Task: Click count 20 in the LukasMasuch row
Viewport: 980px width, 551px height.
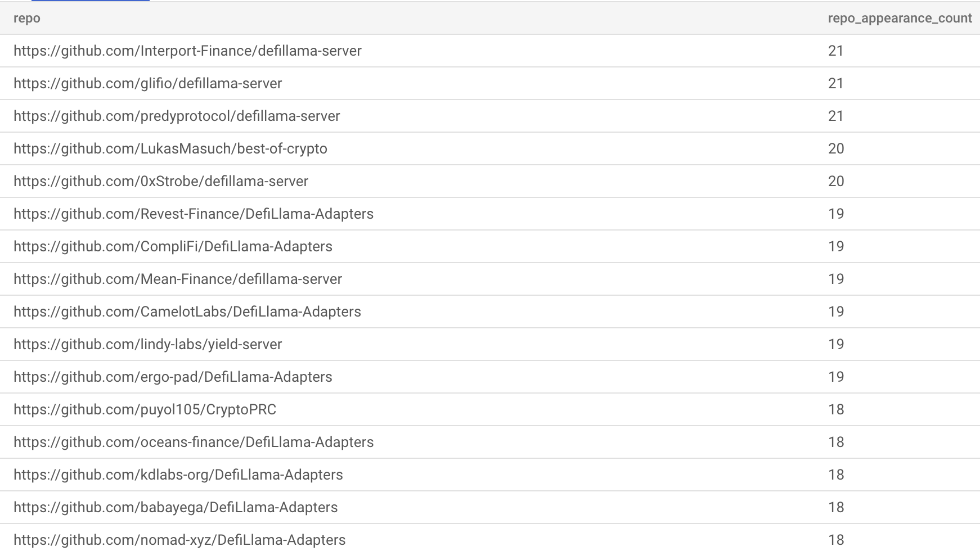Action: click(836, 149)
